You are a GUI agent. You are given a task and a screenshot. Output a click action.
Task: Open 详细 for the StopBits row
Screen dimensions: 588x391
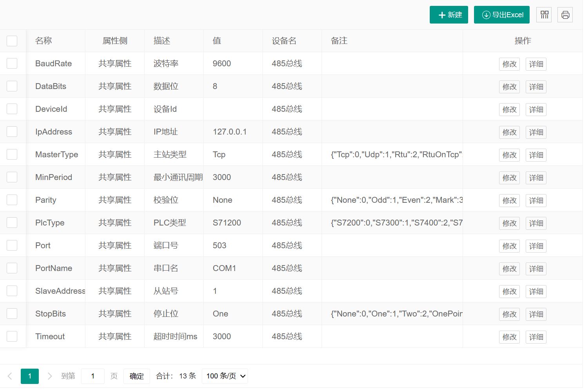536,314
